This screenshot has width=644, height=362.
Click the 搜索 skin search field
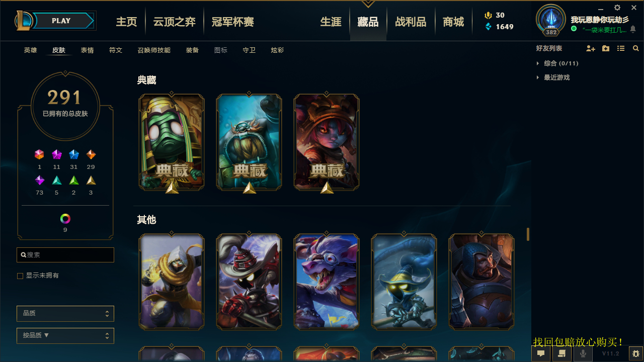pos(65,255)
